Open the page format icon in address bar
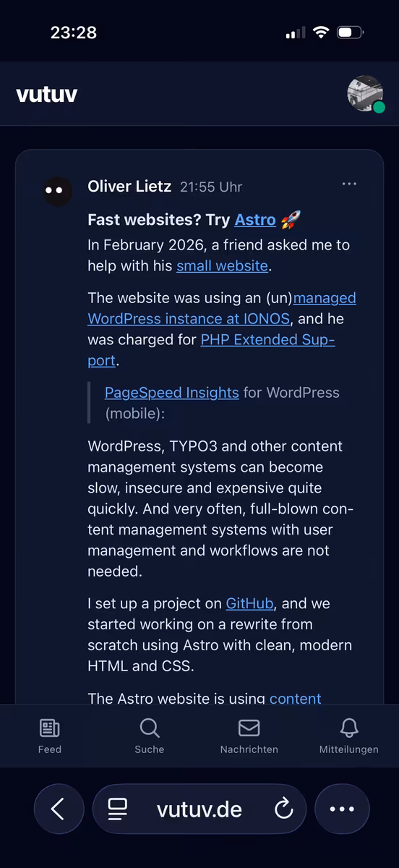 tap(118, 809)
